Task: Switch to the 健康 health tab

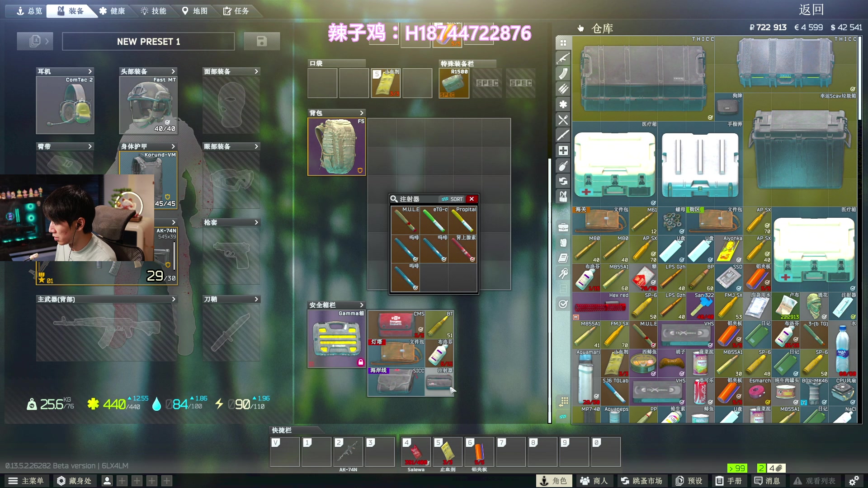Action: (112, 11)
